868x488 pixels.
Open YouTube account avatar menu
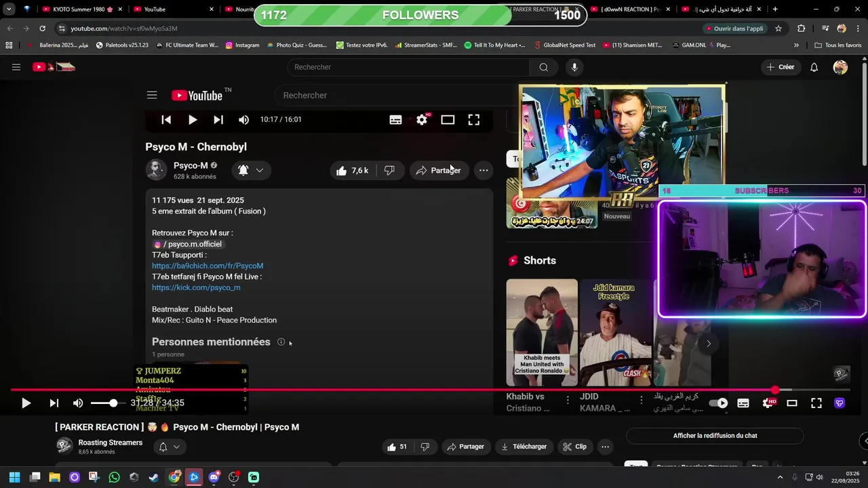[840, 67]
